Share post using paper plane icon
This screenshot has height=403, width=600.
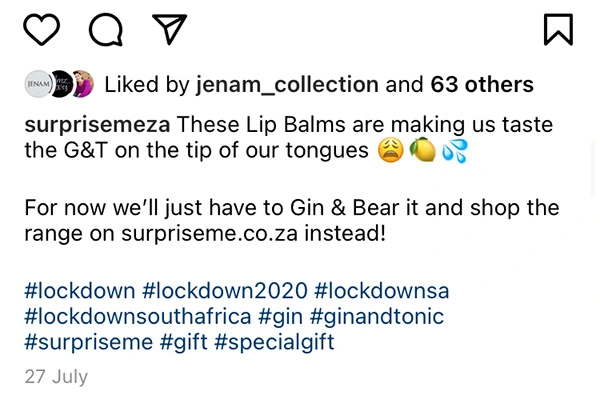click(171, 29)
